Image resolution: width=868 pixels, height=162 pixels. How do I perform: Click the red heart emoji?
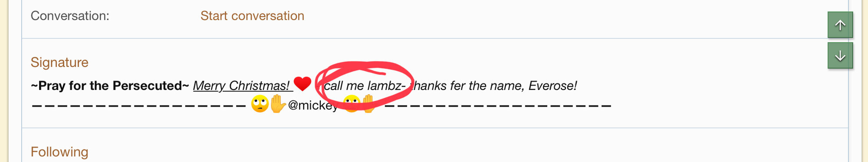(x=302, y=84)
